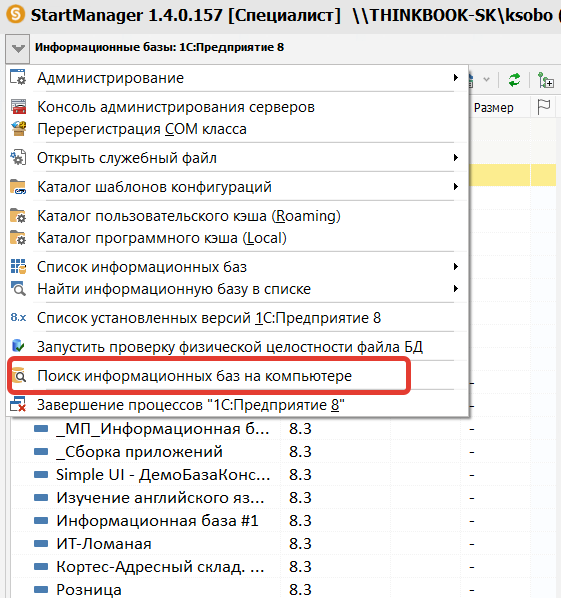Click the infobase search database icon
The height and width of the screenshot is (598, 561).
19,375
